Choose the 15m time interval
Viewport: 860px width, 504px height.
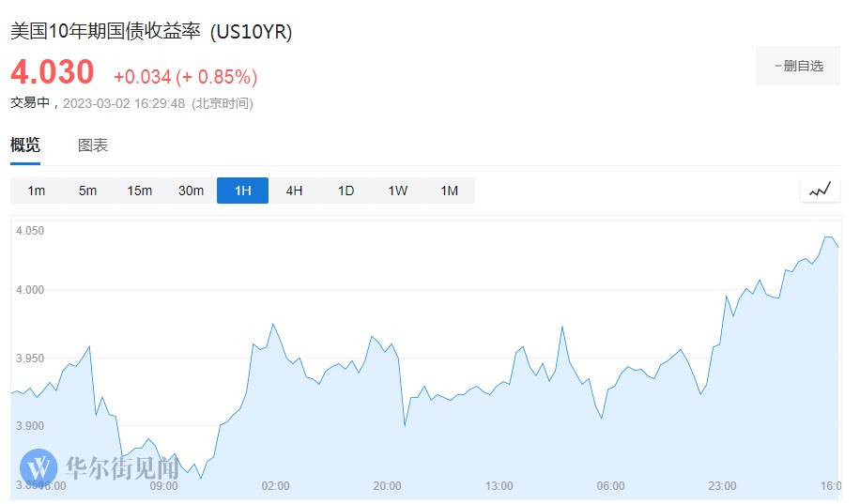pos(139,191)
